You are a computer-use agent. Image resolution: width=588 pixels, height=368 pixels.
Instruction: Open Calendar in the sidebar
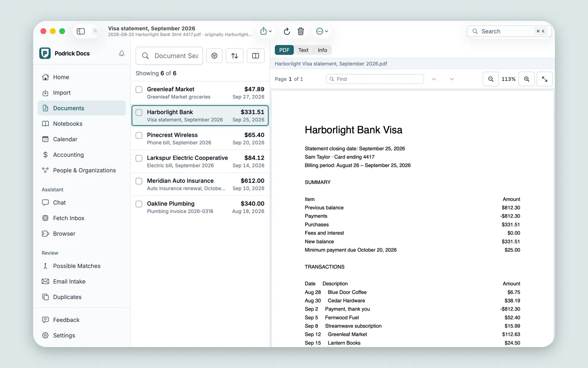pyautogui.click(x=82, y=139)
